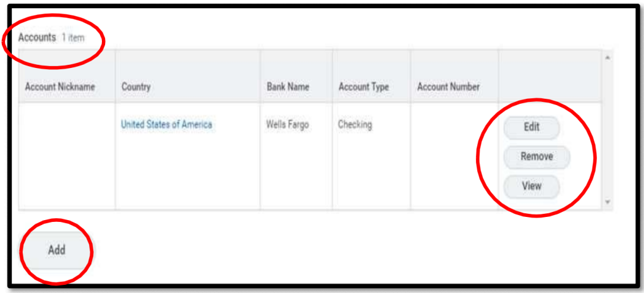Screen dimensions: 644x293
Task: Remove the Wells Fargo checking account
Action: pos(536,157)
